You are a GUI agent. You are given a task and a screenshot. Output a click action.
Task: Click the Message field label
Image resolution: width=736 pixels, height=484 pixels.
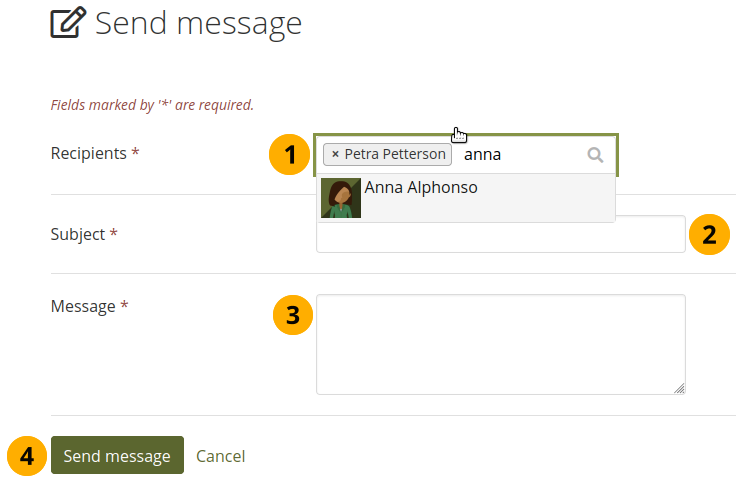click(83, 306)
